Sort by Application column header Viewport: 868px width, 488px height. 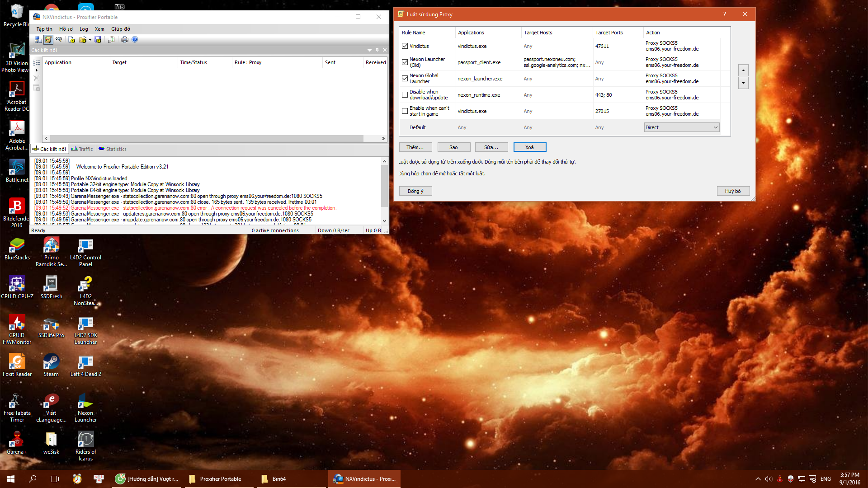76,62
